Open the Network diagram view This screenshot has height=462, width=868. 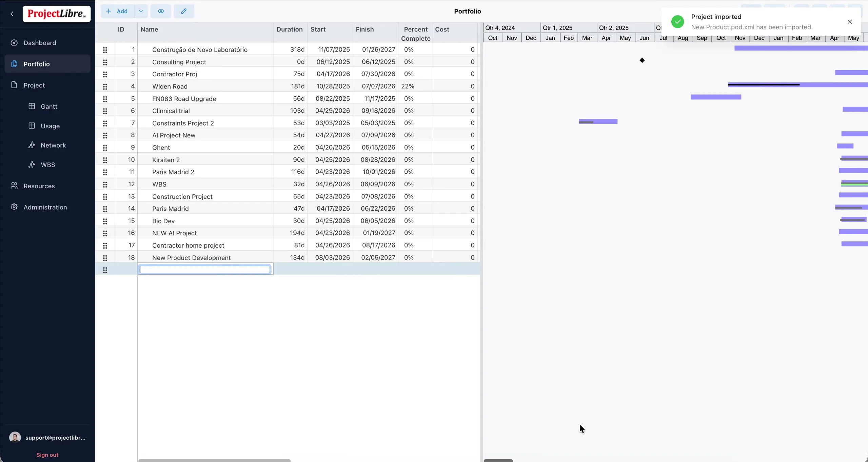coord(53,145)
